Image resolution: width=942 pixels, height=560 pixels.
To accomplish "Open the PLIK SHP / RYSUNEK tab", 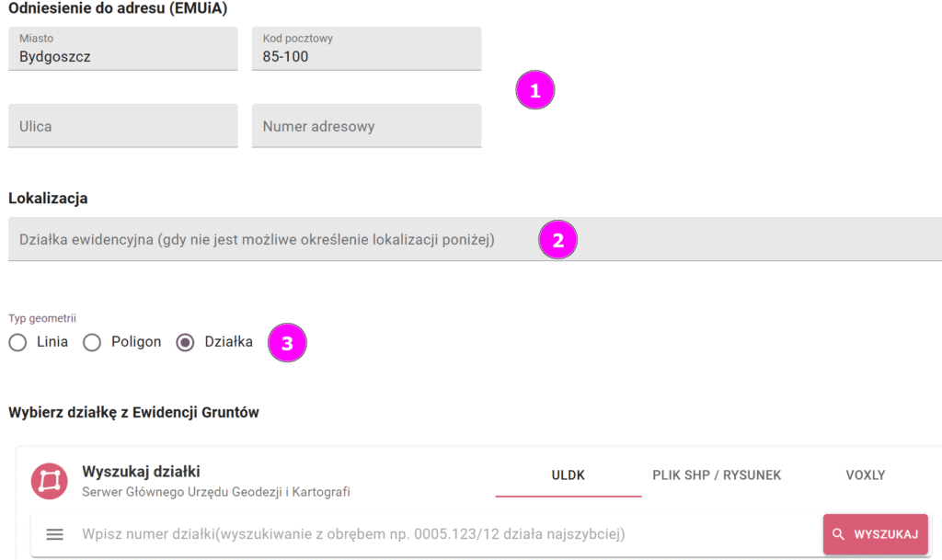I will tap(717, 475).
